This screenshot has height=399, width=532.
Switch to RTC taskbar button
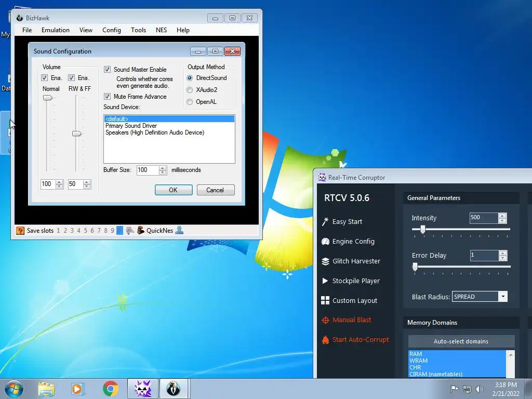click(143, 389)
